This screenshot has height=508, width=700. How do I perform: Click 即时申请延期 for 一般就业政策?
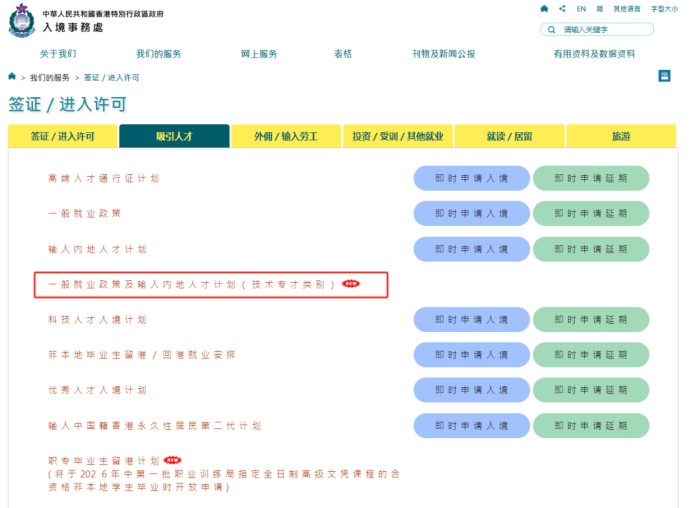point(591,213)
